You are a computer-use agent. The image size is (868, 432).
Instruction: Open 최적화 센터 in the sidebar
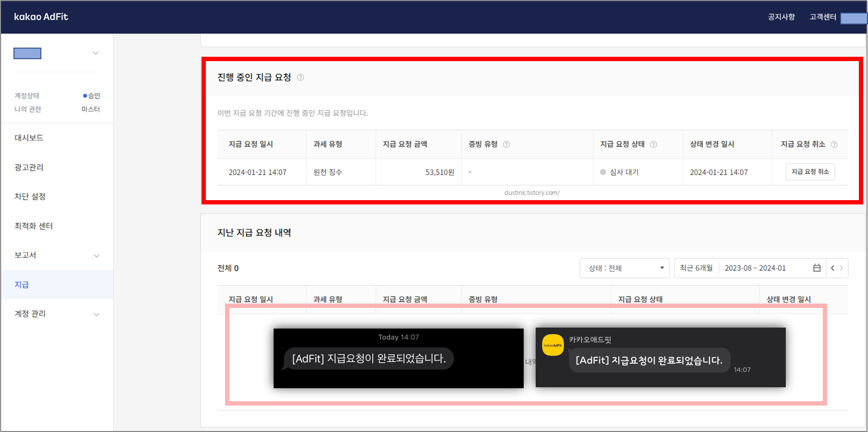click(x=34, y=226)
